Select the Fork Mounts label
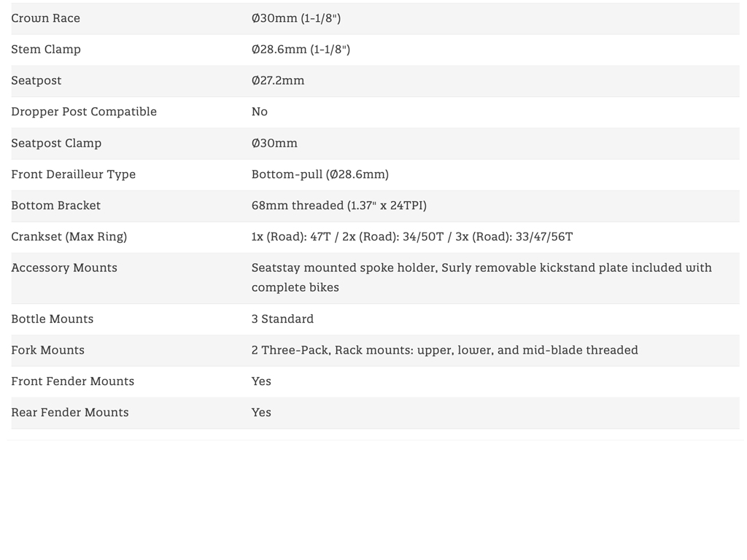The image size is (747, 560). (x=48, y=351)
